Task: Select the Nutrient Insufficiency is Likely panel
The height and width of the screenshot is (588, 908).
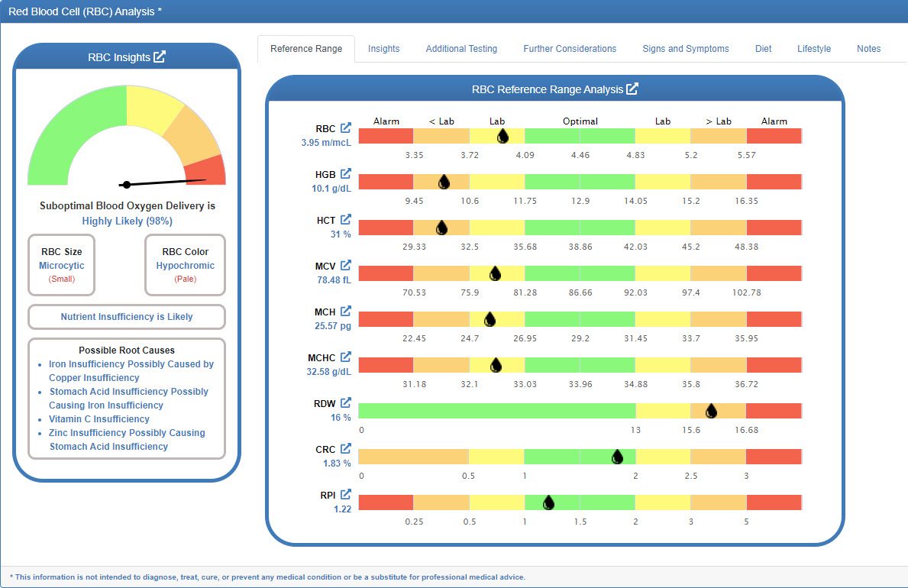Action: click(x=126, y=316)
